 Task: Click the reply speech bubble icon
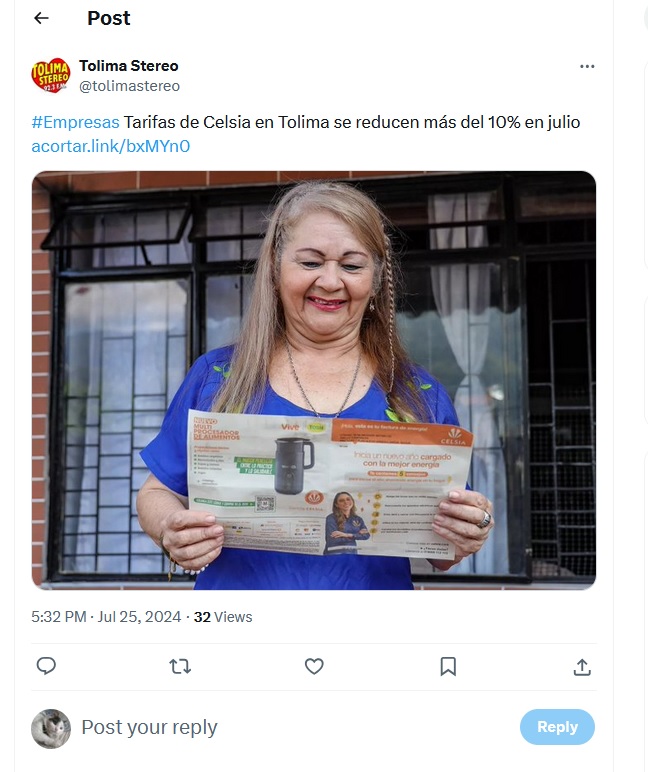click(46, 666)
